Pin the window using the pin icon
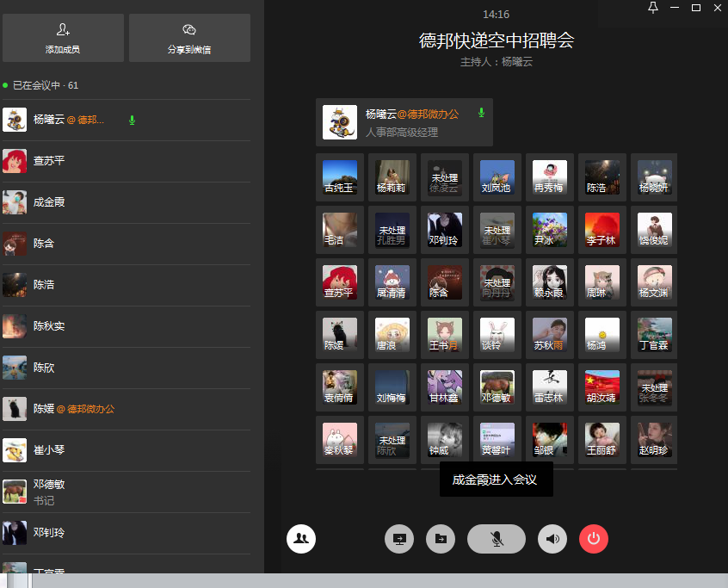728x588 pixels. 652,8
